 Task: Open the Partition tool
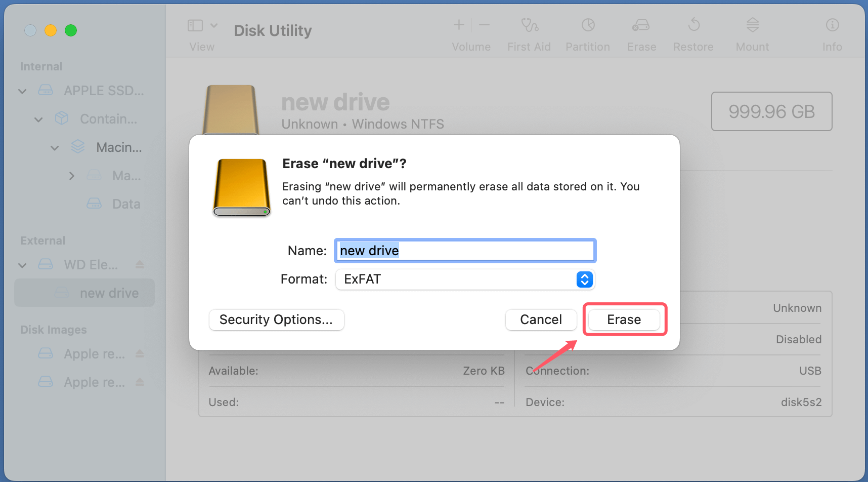[588, 30]
